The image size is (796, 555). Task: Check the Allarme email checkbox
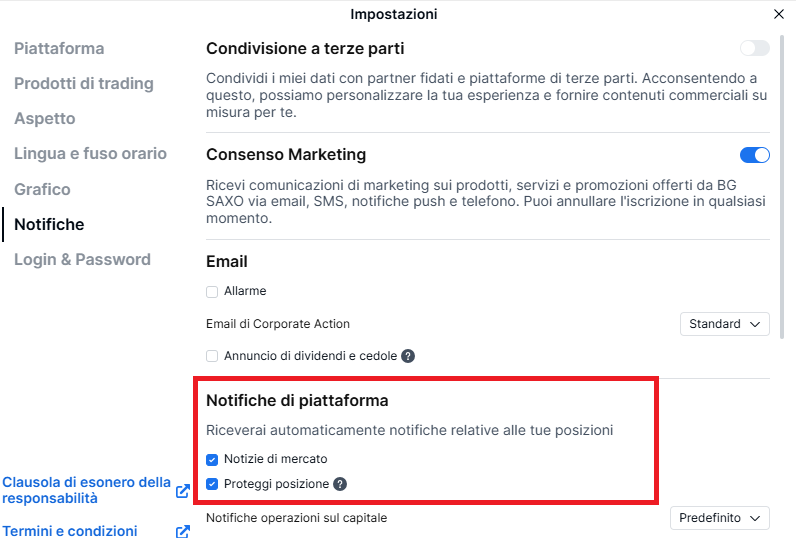click(x=212, y=292)
